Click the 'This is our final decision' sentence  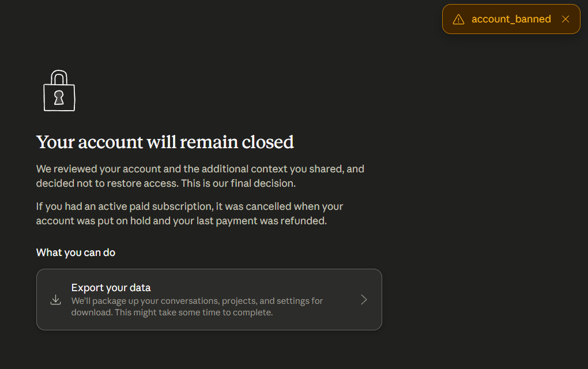238,183
